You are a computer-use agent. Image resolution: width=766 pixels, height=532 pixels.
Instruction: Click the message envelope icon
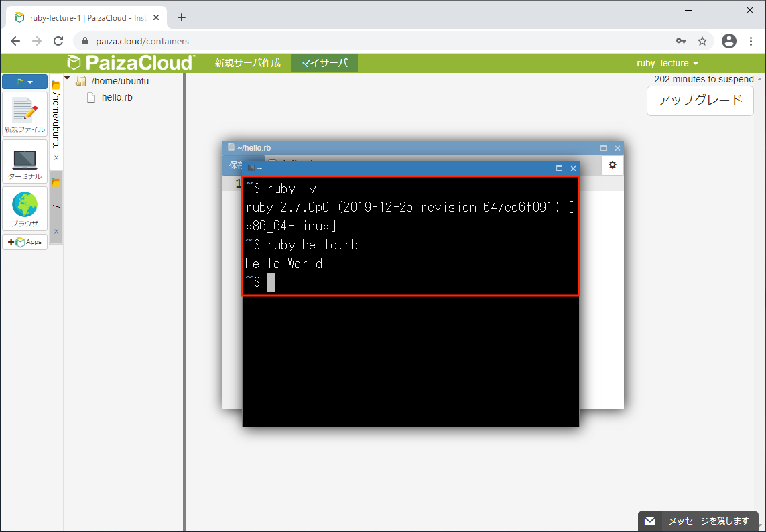coord(649,521)
